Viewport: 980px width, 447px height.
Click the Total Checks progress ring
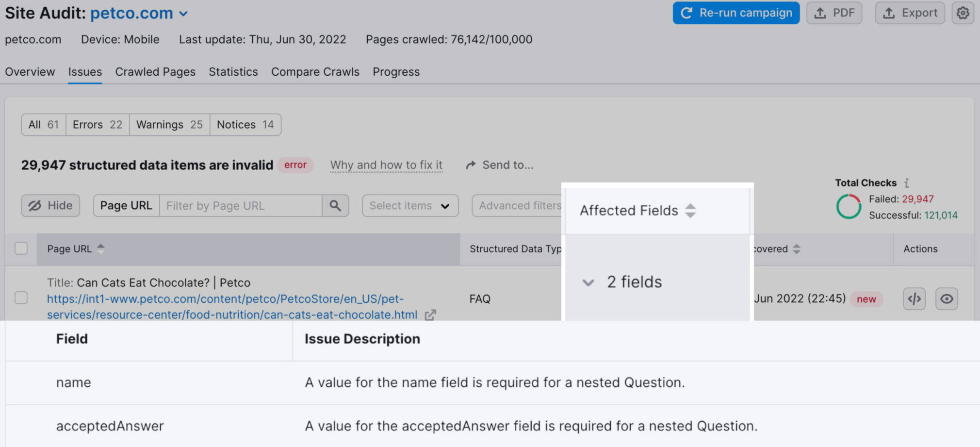(x=849, y=207)
